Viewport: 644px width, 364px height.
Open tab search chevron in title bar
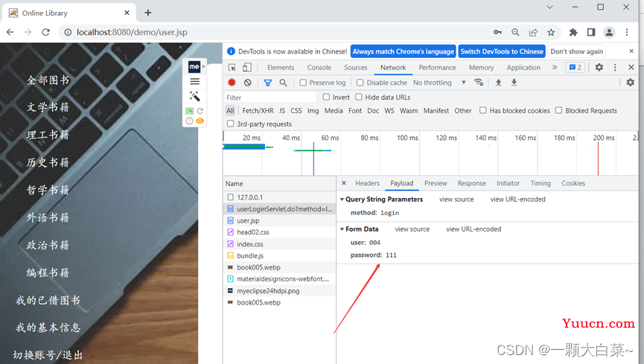coord(549,7)
